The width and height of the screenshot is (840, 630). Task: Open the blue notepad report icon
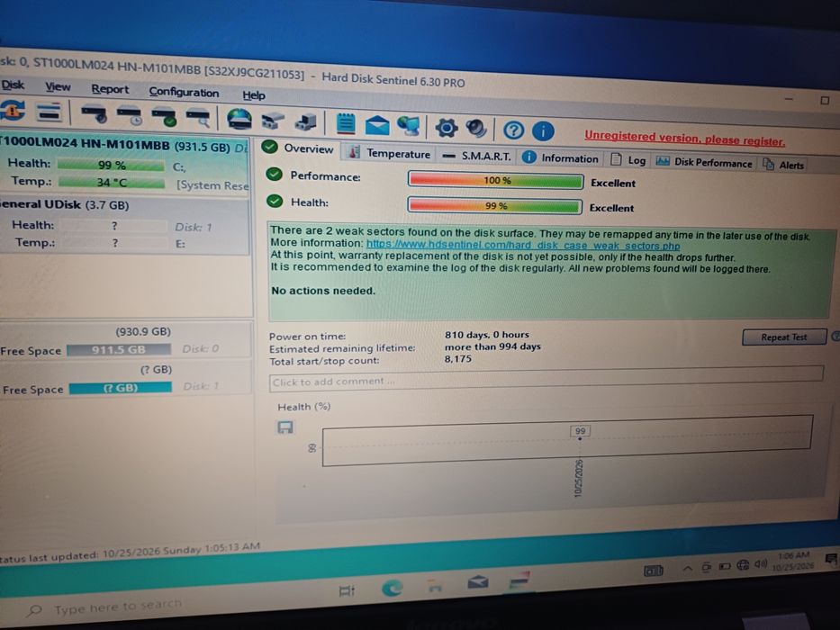click(346, 124)
